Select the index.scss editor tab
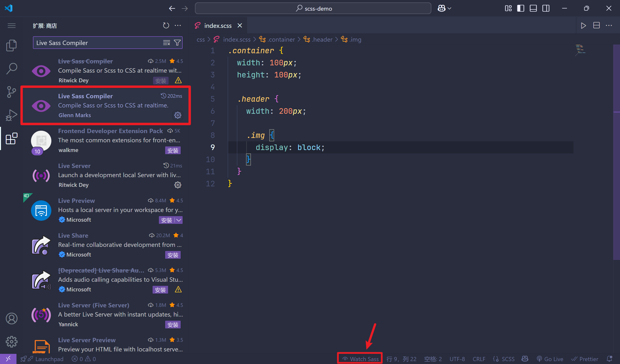This screenshot has width=620, height=364. coord(218,26)
